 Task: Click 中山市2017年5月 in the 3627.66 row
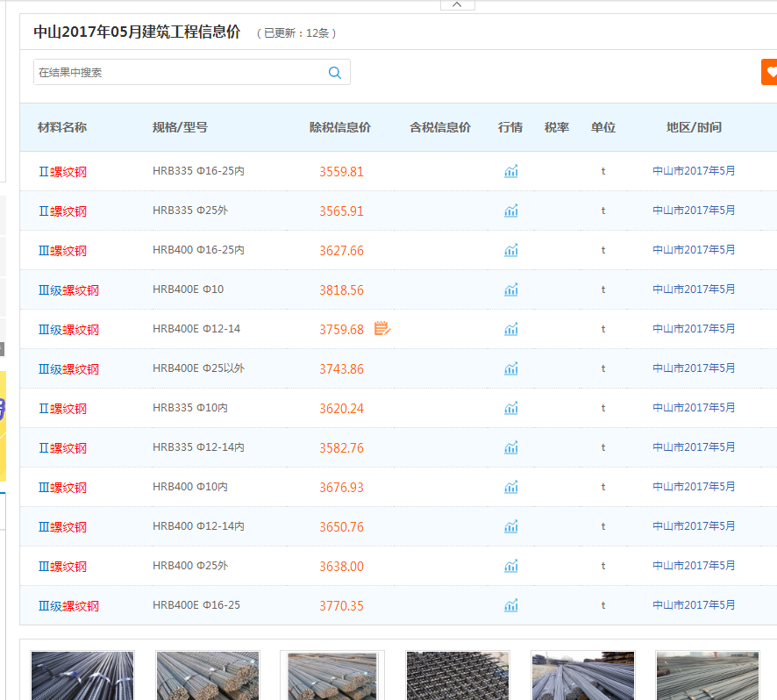pyautogui.click(x=694, y=250)
